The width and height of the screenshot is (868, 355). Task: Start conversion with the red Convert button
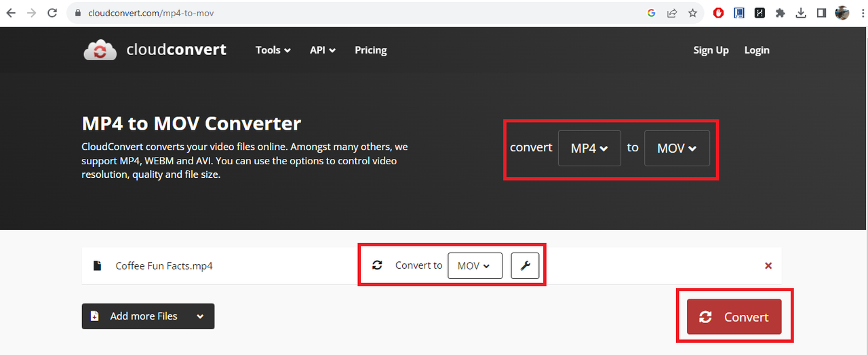tap(734, 317)
